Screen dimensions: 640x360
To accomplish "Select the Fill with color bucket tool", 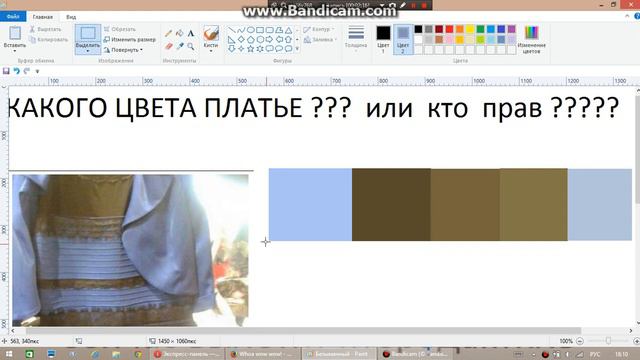I will tap(180, 33).
